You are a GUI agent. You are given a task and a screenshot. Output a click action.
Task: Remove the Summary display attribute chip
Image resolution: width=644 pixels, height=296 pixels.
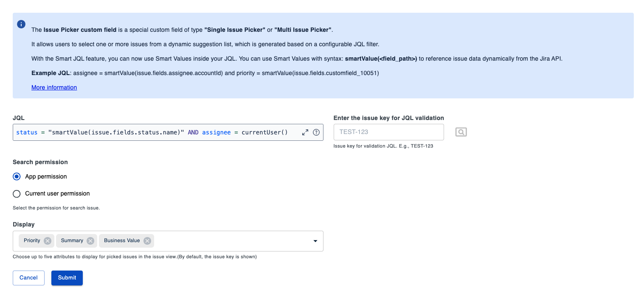point(90,240)
